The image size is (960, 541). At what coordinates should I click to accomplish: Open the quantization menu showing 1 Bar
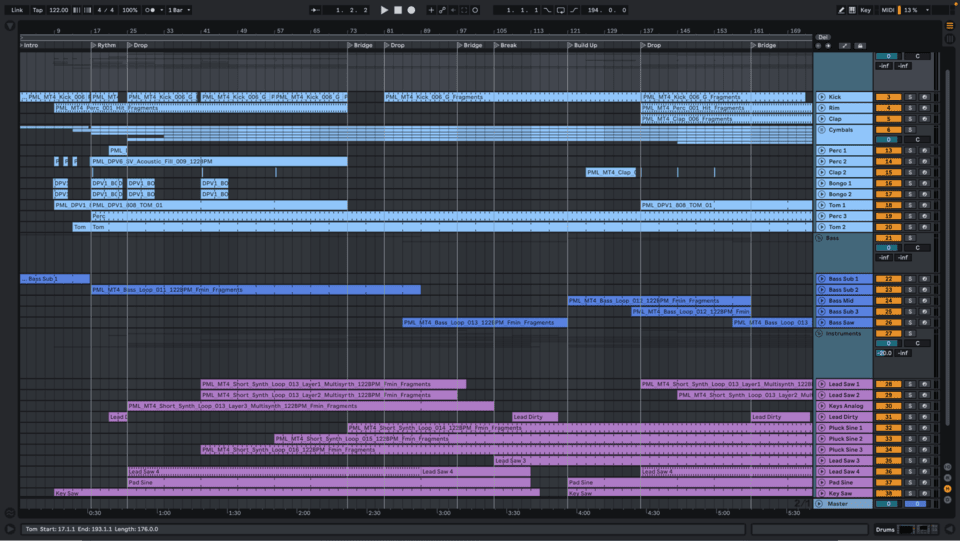tap(176, 10)
